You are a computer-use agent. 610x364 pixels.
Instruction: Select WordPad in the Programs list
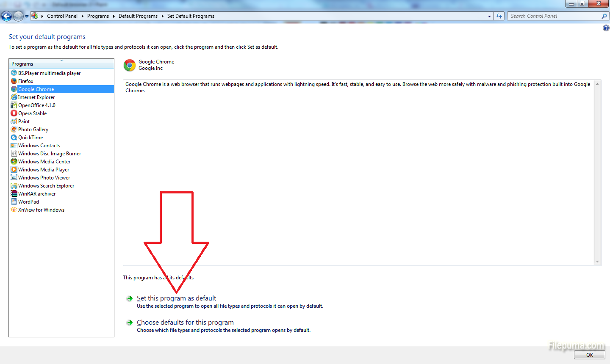click(61, 202)
